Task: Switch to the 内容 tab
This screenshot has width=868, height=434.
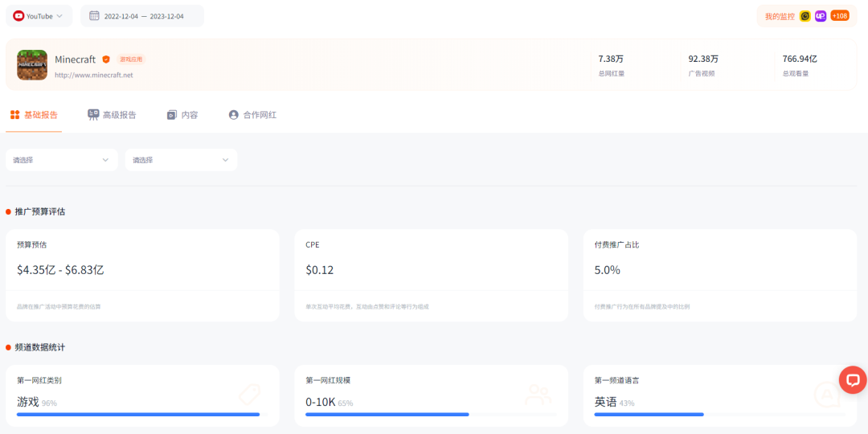Action: click(x=182, y=115)
